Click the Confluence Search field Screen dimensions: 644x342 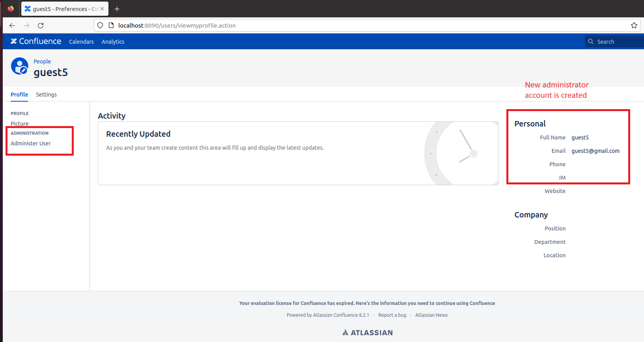point(614,41)
